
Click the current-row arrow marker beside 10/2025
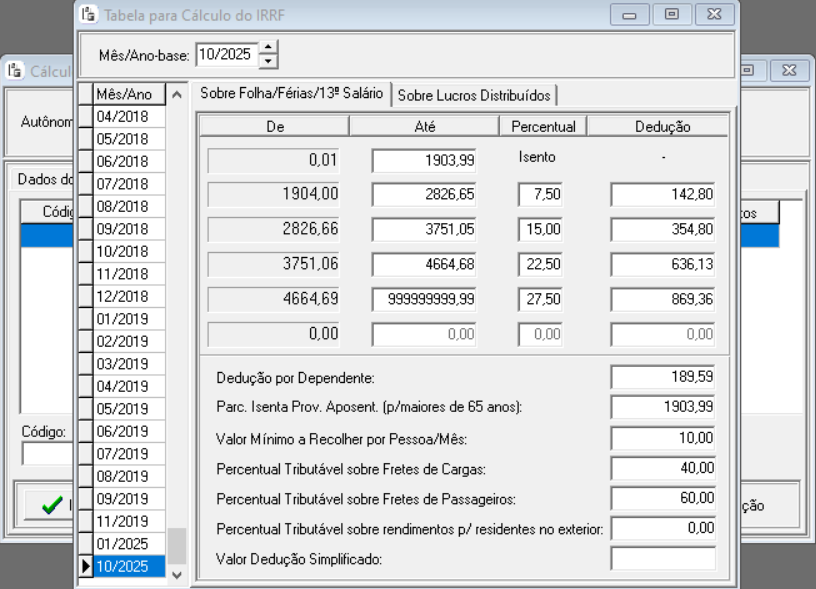point(85,567)
